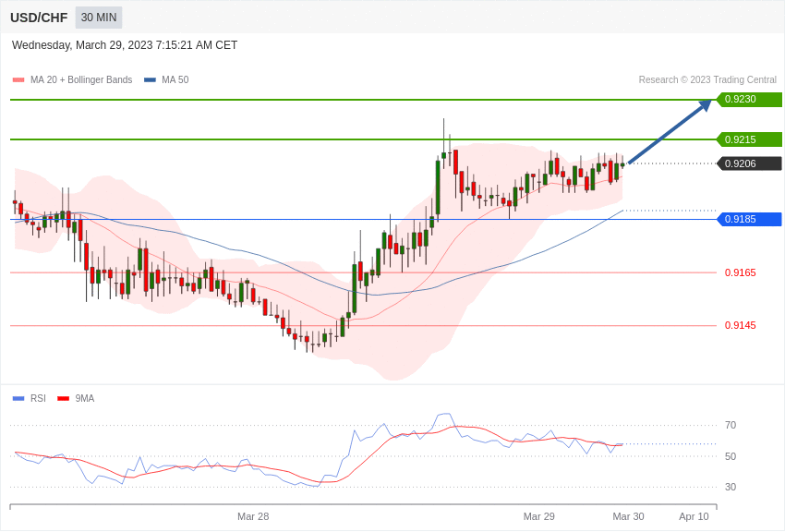The image size is (785, 532).
Task: Click the Mar 28 date axis label
Action: click(x=253, y=516)
